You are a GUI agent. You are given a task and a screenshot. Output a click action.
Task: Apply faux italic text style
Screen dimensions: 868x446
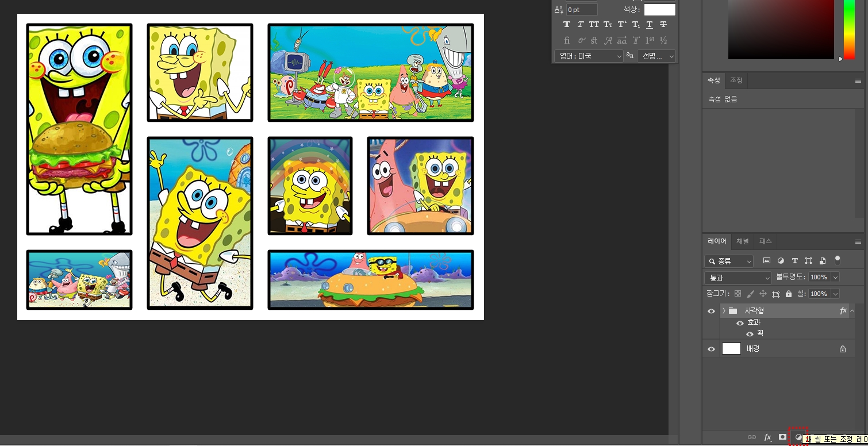(581, 24)
